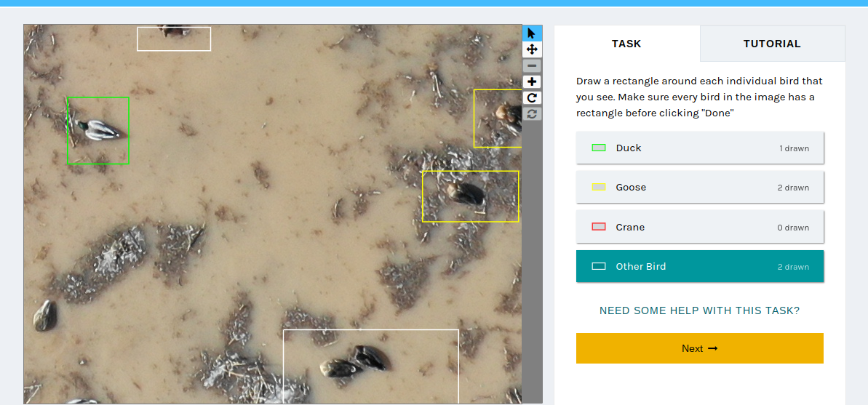Choose the Duck annotation type
This screenshot has height=405, width=868.
tap(700, 148)
